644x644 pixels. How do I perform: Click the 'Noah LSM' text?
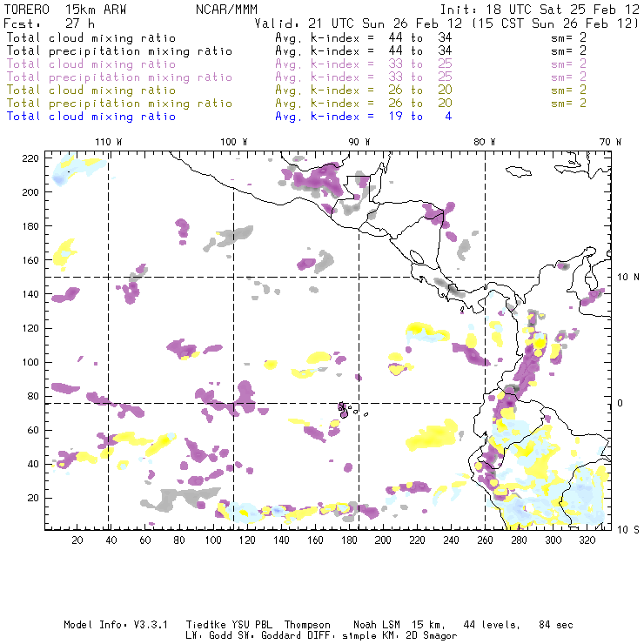click(x=377, y=625)
